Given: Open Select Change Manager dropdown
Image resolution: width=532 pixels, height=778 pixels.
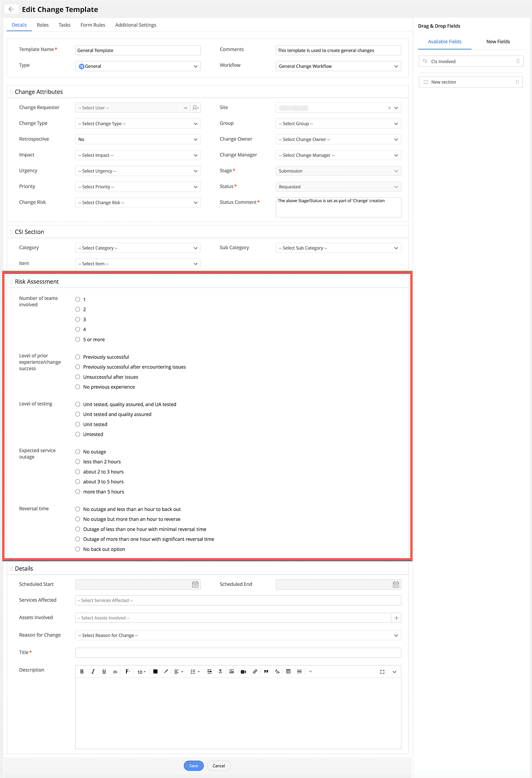Looking at the screenshot, I should click(338, 155).
